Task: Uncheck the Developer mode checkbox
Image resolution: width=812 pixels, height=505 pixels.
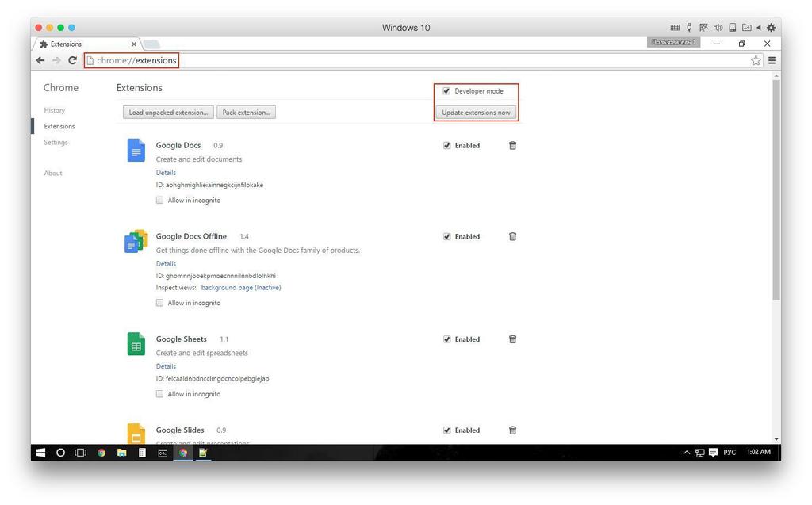Action: point(446,91)
